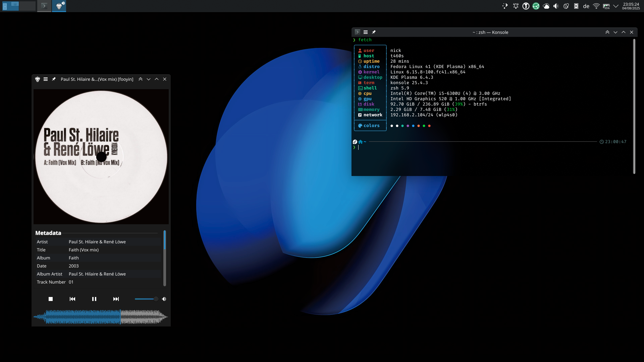Open notifications bell in system tray

(x=516, y=6)
